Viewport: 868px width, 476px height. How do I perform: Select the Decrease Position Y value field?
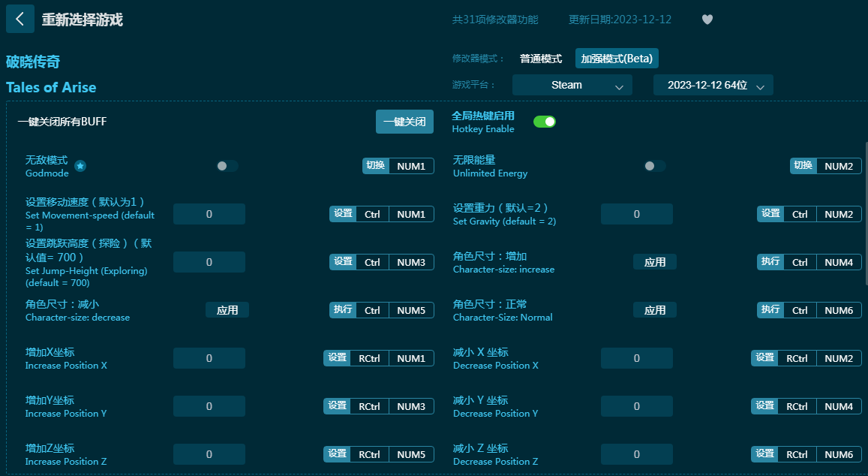pos(637,406)
